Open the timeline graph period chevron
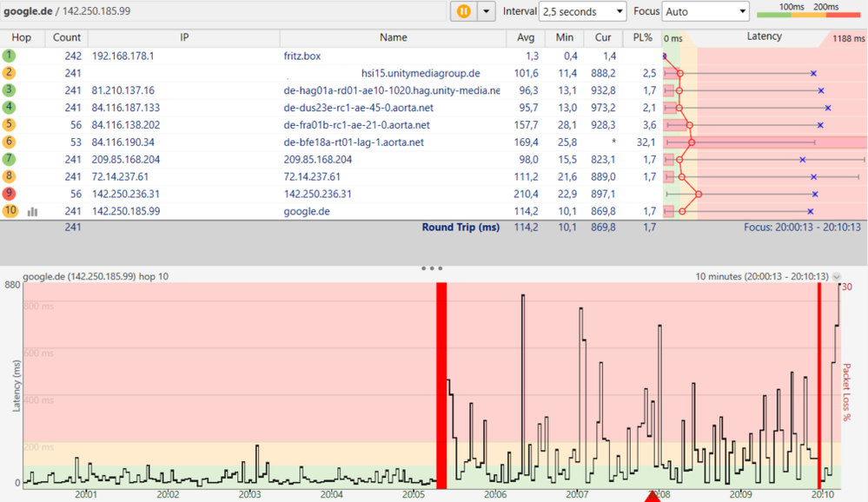 pyautogui.click(x=837, y=276)
